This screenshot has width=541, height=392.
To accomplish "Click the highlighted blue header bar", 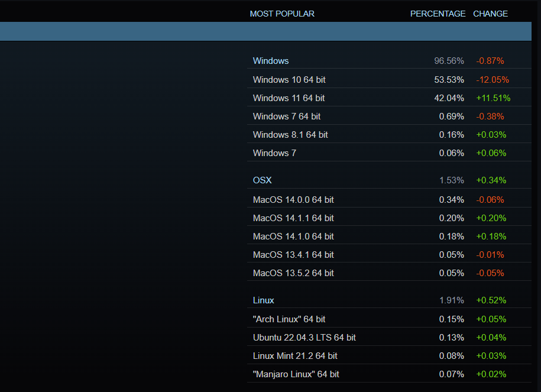I will (x=266, y=31).
